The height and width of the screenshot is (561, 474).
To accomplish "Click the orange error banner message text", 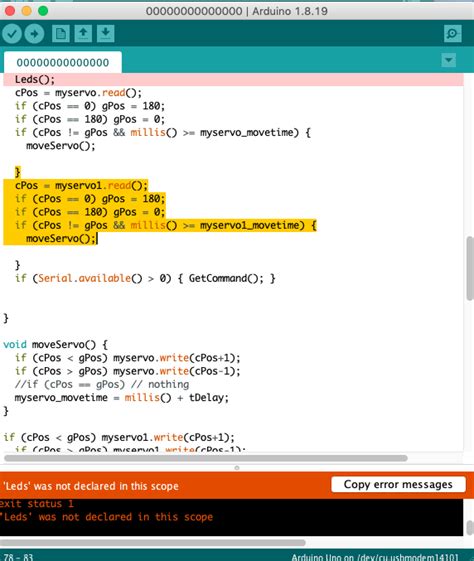I will pos(91,486).
